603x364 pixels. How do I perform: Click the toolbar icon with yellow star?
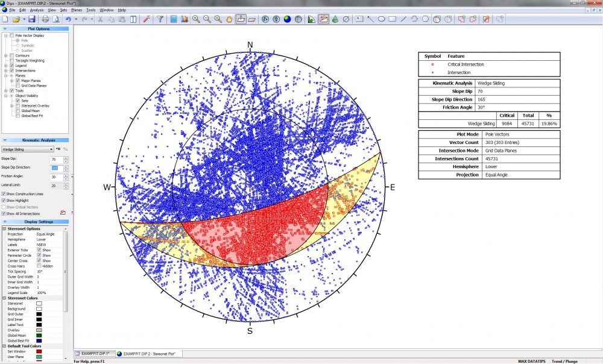pyautogui.click(x=486, y=19)
